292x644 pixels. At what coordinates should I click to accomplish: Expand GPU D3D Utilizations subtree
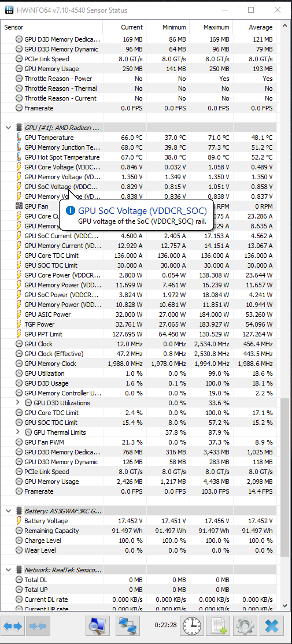click(x=17, y=403)
